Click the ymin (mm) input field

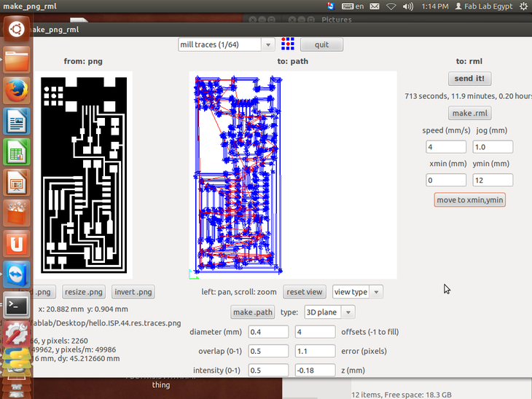[493, 180]
